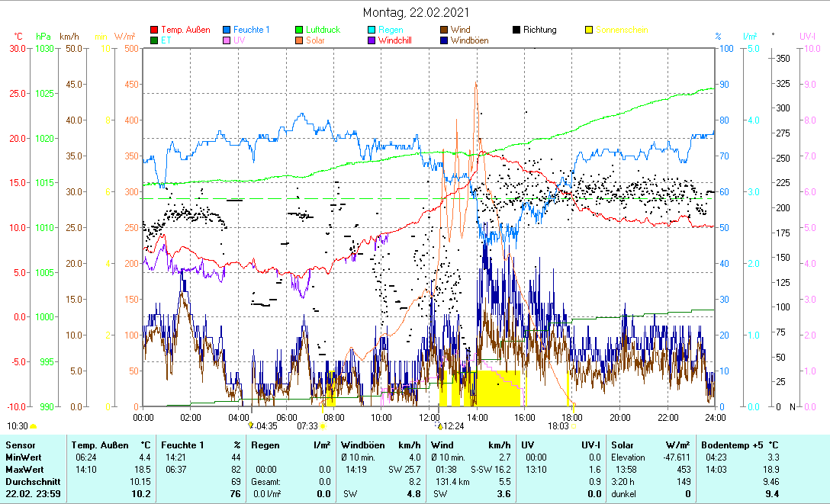Click the sun icon next to 10:30

(x=33, y=426)
